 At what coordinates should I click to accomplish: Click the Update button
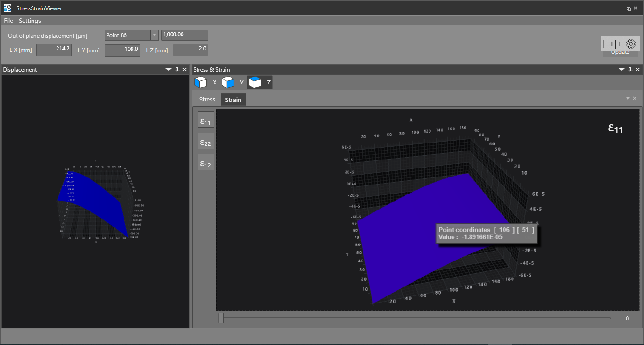coord(620,53)
